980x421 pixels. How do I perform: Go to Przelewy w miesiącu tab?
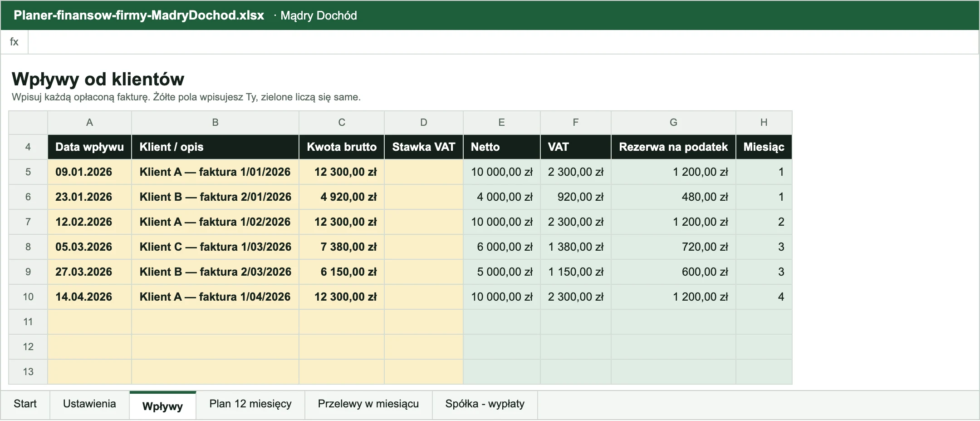[x=368, y=404]
